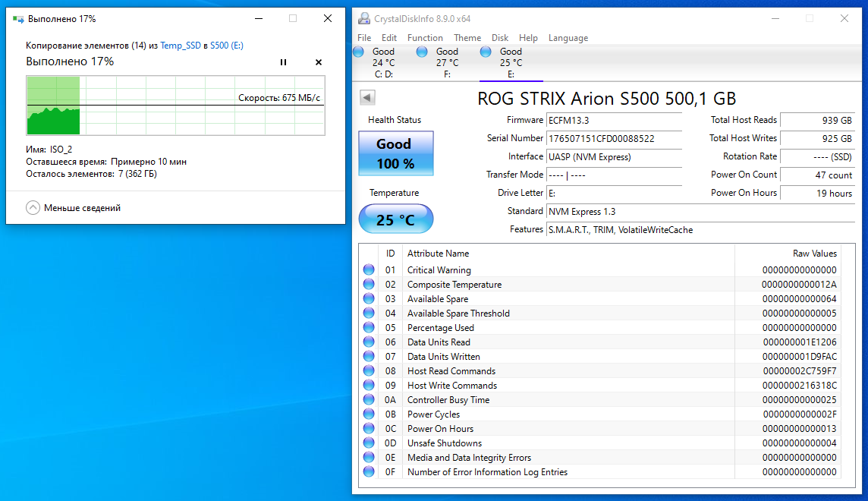Open the File menu
Screen dimensions: 868x501
point(364,38)
